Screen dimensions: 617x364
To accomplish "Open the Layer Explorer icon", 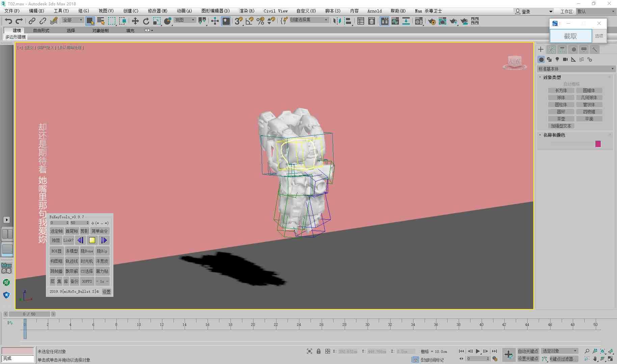I will [x=372, y=21].
